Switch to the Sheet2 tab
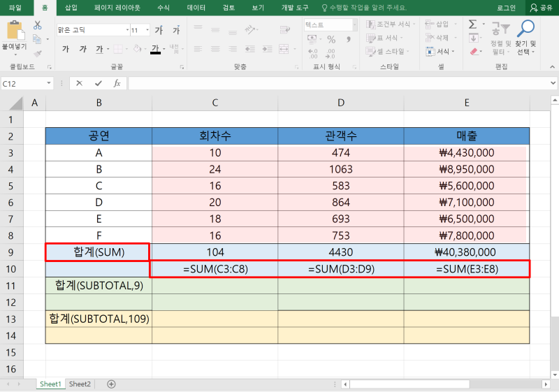Image resolution: width=559 pixels, height=392 pixels. click(80, 384)
